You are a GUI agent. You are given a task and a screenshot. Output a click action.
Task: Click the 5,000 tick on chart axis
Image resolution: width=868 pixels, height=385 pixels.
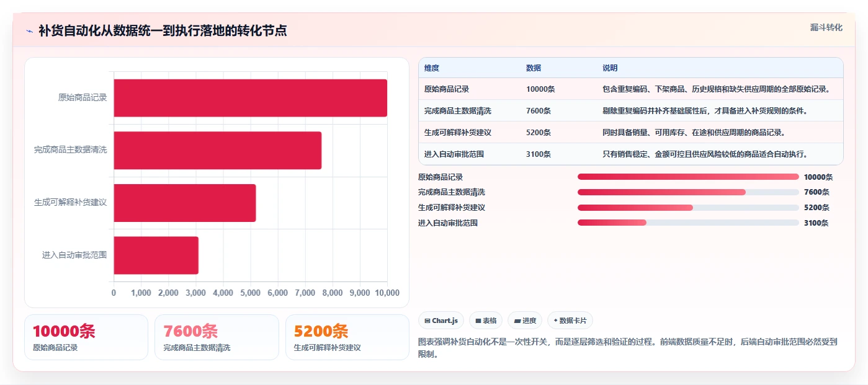click(x=250, y=293)
